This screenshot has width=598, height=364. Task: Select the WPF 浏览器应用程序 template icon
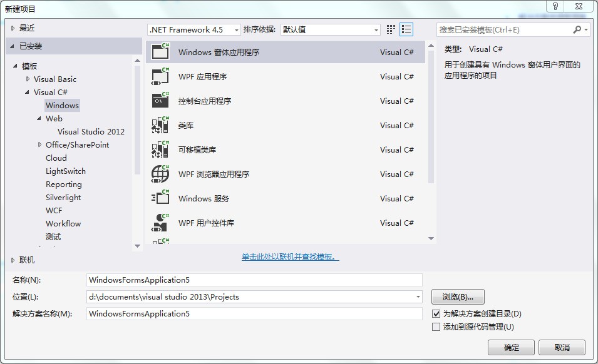coord(161,174)
